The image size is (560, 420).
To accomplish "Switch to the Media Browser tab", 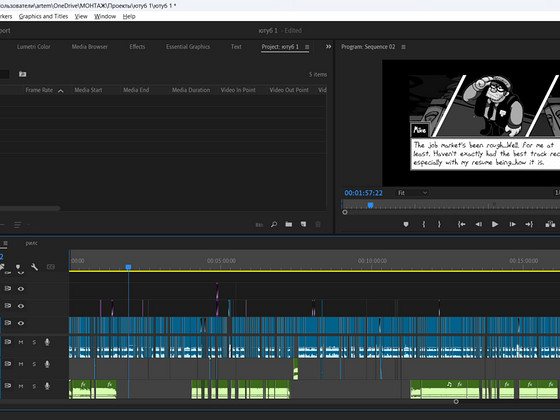I will [90, 47].
